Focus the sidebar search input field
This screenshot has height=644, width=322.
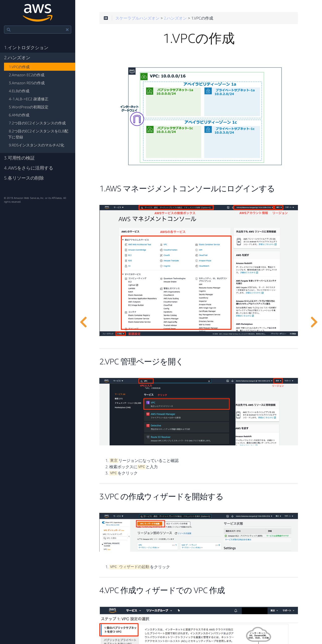[38, 30]
